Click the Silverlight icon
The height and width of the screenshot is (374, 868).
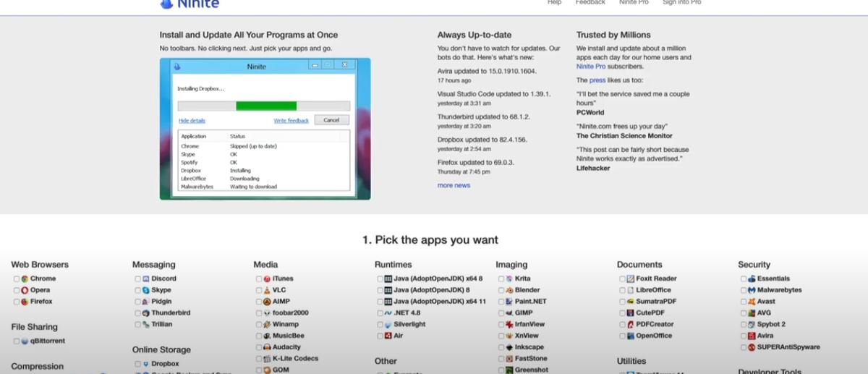point(388,325)
